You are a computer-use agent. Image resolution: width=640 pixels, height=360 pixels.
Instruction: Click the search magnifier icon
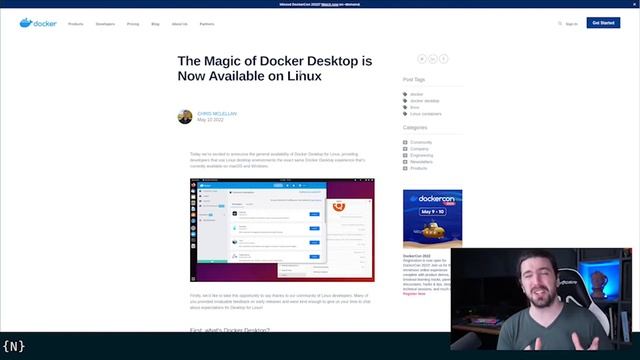[560, 24]
